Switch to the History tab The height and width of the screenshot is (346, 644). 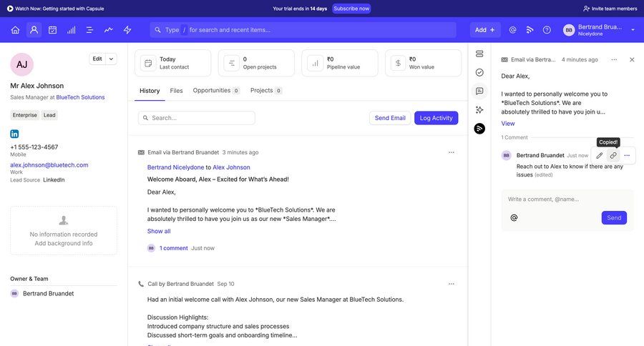(x=150, y=91)
